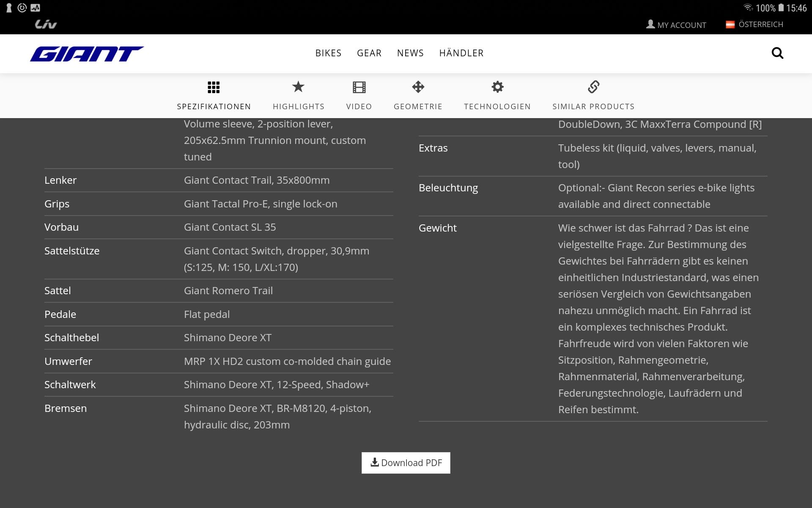Click the Austrian flag icon

[730, 25]
